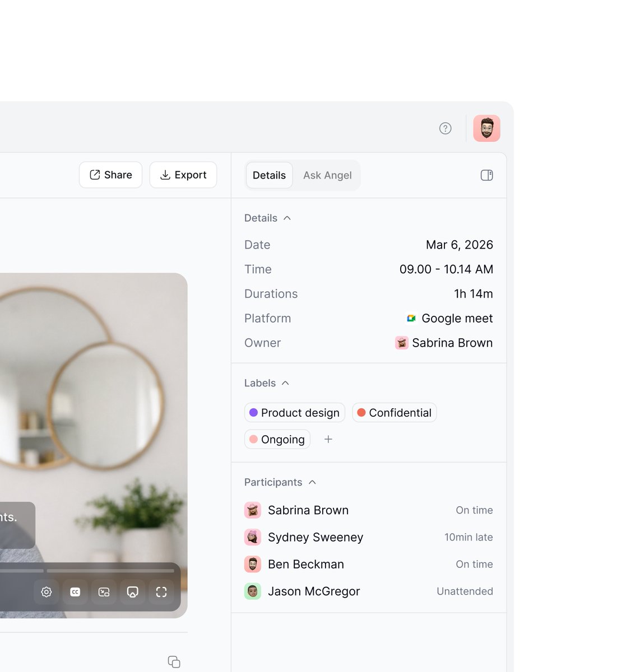Viewport: 640px width, 672px height.
Task: Open the help question mark icon
Action: [x=445, y=128]
